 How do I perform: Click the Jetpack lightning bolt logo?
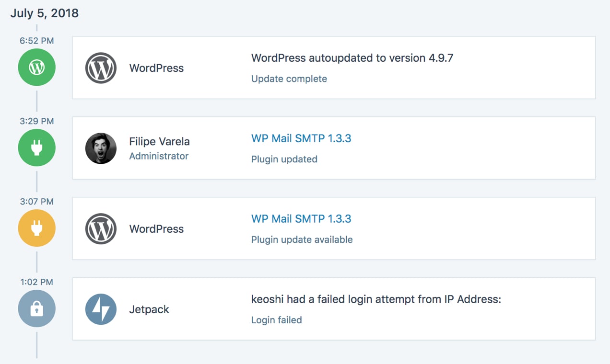[101, 309]
